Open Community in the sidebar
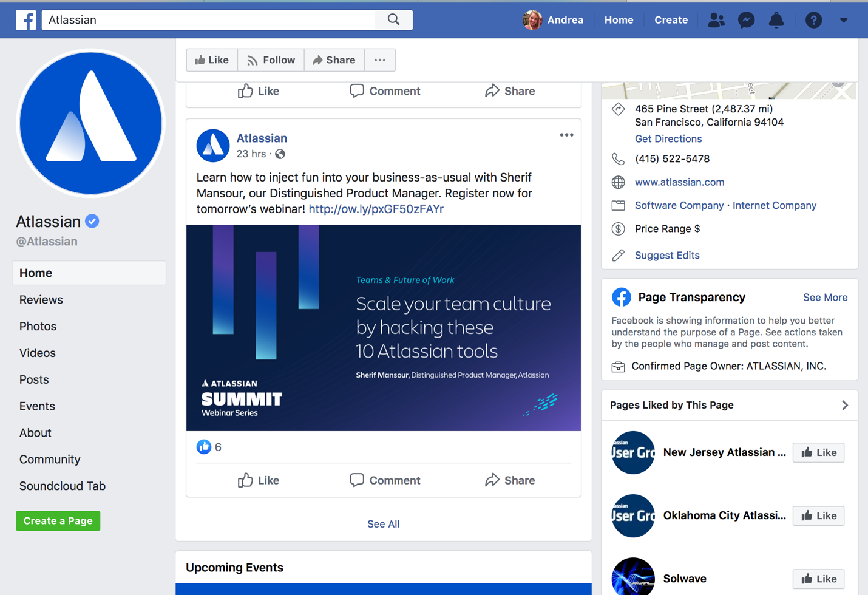The width and height of the screenshot is (868, 595). tap(50, 460)
